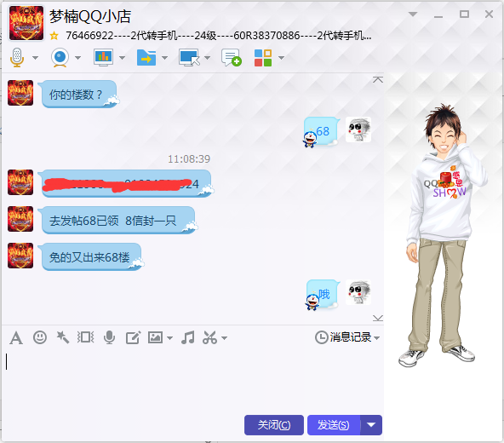This screenshot has width=504, height=443.
Task: Click the 哦 reply bubble
Action: coord(323,294)
